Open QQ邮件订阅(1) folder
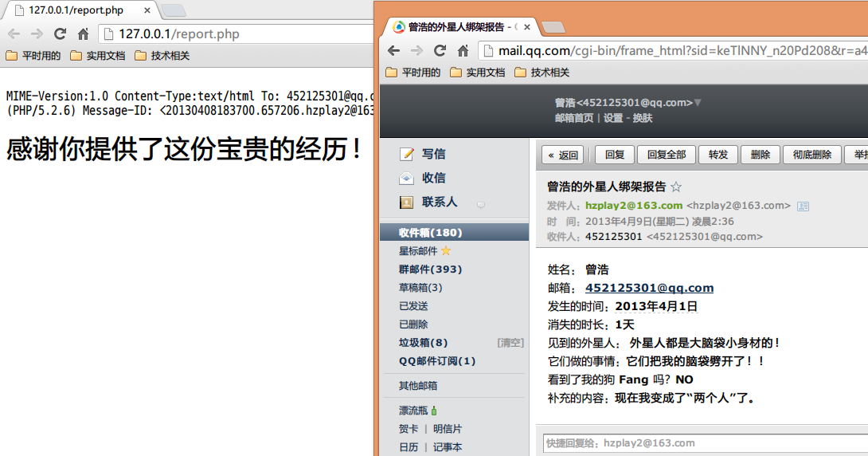The image size is (868, 456). [x=437, y=361]
